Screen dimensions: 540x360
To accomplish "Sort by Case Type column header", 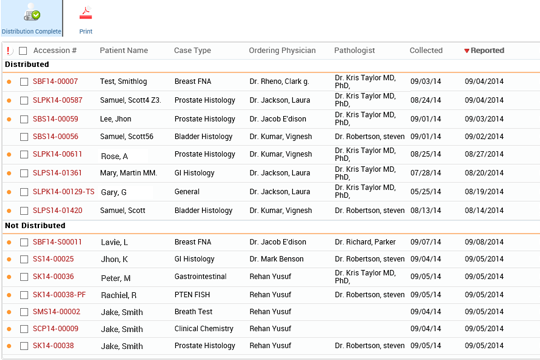I will point(192,51).
